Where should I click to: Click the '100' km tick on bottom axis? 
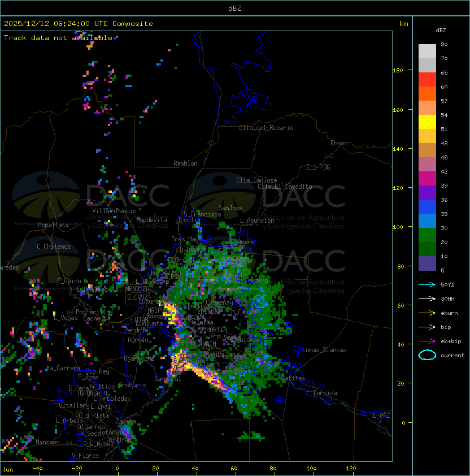[311, 469]
